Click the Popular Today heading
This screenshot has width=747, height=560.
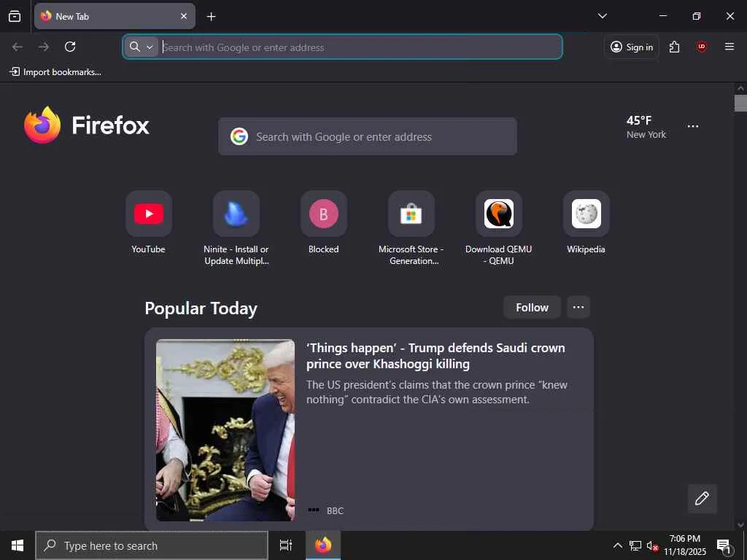(x=201, y=308)
